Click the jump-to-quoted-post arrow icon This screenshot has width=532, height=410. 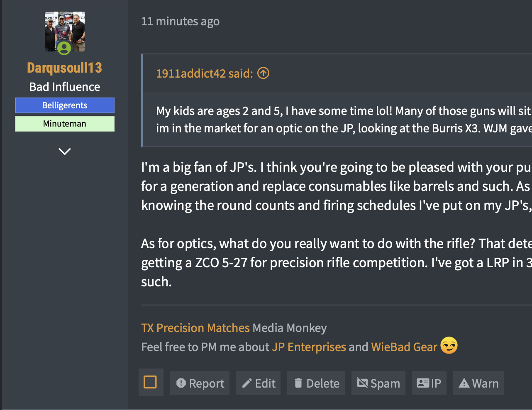[264, 73]
